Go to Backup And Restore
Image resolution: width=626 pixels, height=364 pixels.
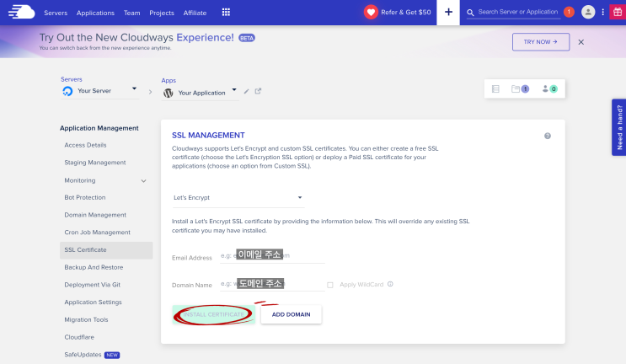point(94,267)
